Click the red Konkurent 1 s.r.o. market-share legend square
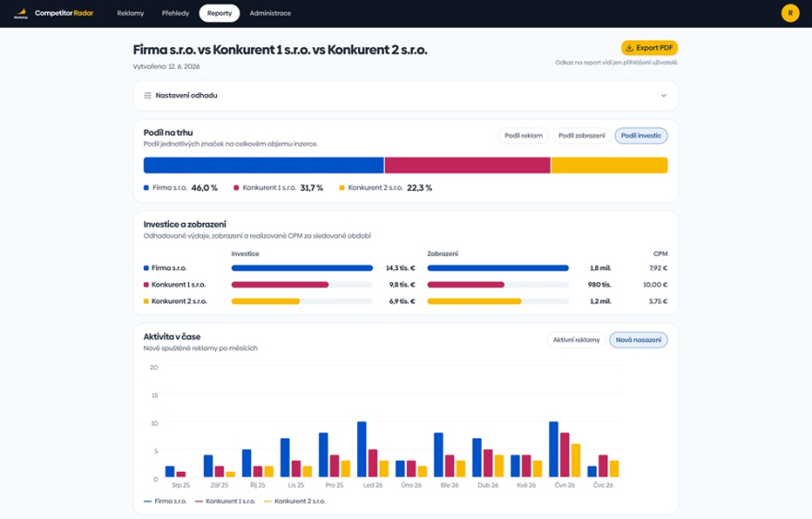The height and width of the screenshot is (519, 812). coord(236,188)
